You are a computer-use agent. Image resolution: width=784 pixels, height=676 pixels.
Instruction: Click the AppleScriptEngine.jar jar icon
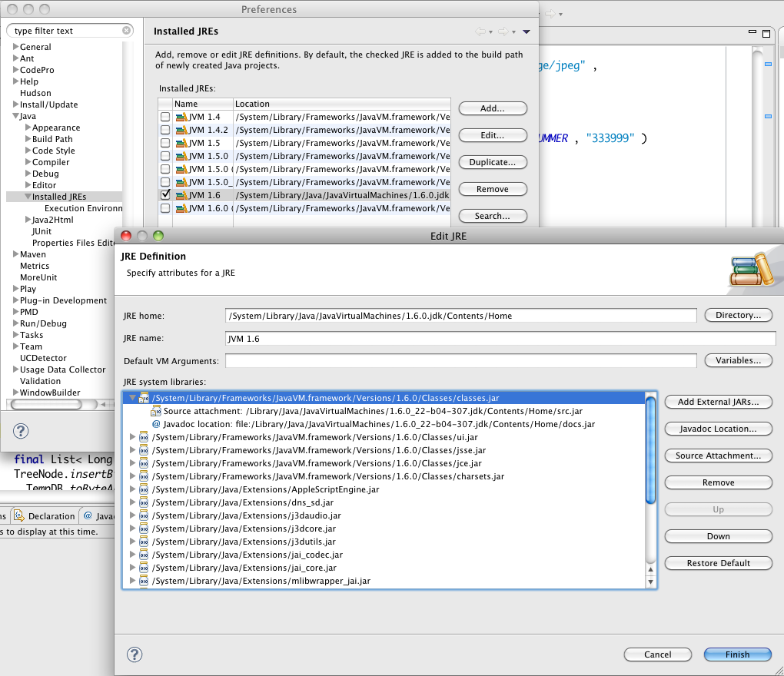click(144, 489)
